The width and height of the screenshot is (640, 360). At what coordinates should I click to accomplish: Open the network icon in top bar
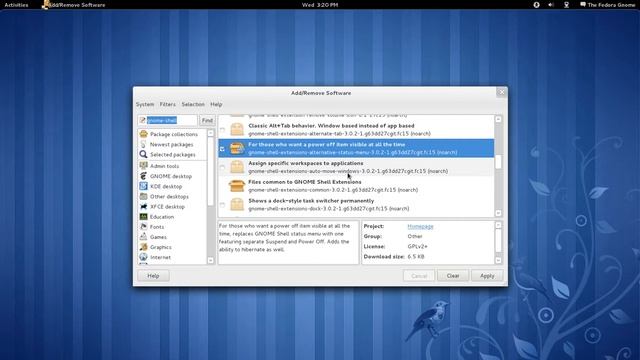tap(566, 5)
